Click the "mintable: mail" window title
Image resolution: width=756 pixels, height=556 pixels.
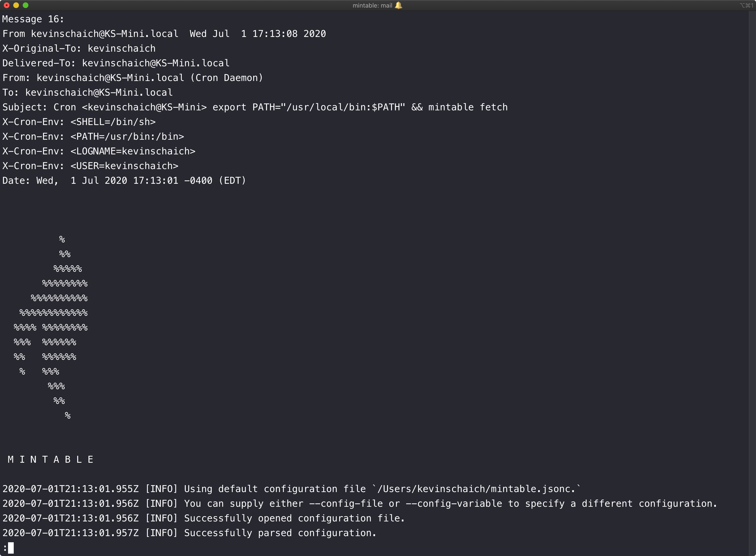372,5
